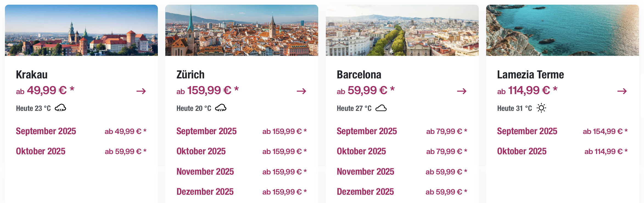Choose Oktober 2025 for Lamezia Terme
The height and width of the screenshot is (203, 644).
pos(562,151)
